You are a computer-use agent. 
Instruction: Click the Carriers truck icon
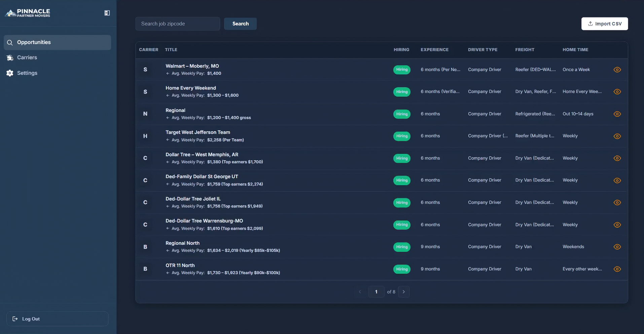point(10,58)
